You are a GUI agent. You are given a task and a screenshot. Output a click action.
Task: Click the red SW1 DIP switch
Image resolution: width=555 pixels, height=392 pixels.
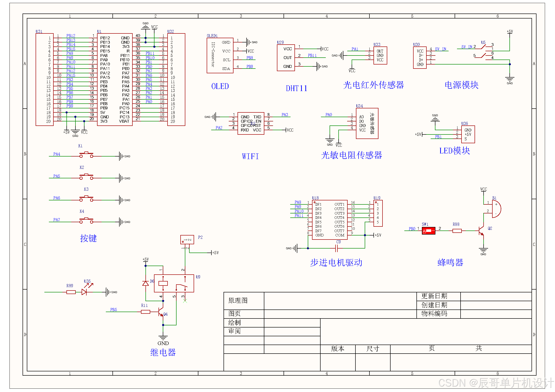428,231
